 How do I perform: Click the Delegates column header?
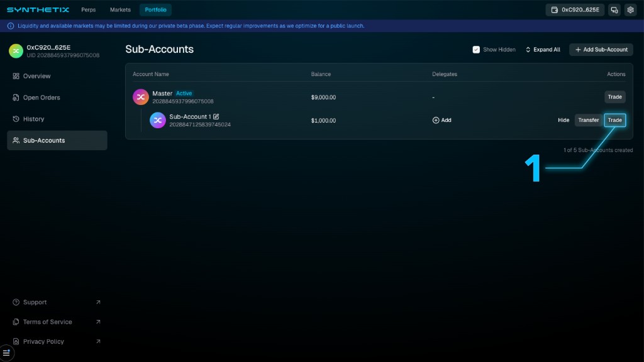point(445,74)
